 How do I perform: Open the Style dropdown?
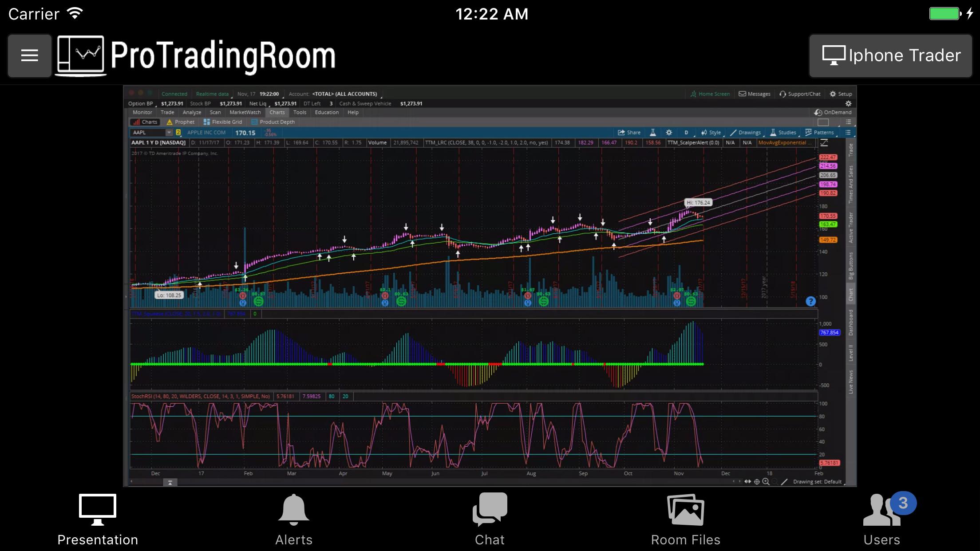point(711,132)
